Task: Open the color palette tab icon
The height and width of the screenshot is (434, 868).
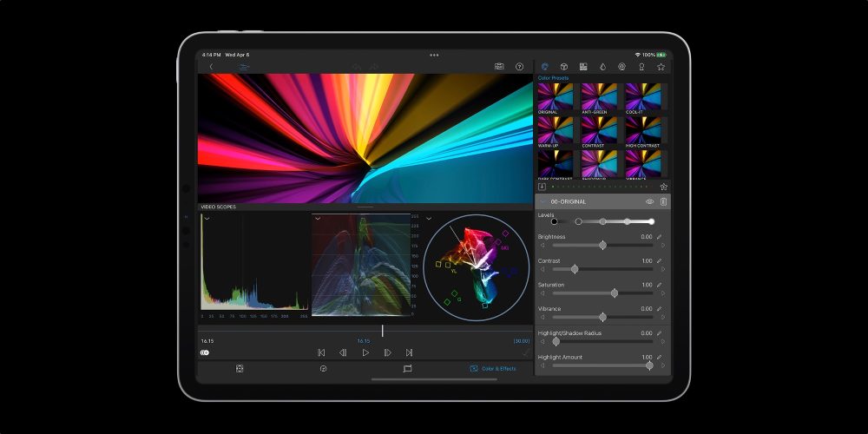Action: 544,66
